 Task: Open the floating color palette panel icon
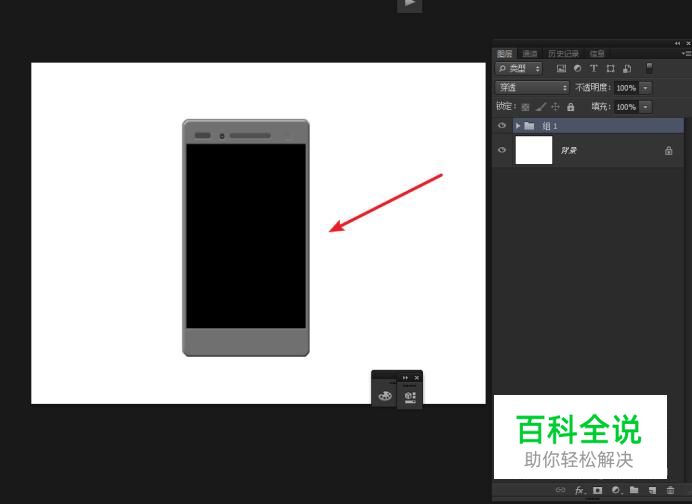(x=385, y=396)
